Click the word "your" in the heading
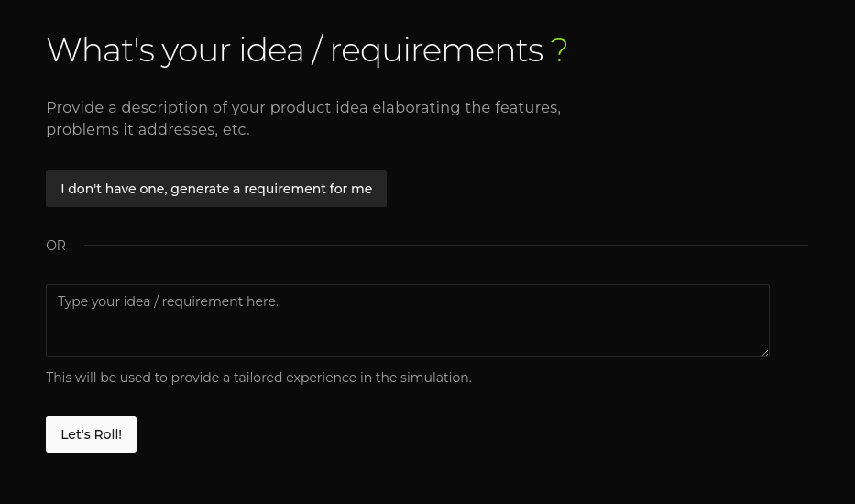Viewport: 855px width, 504px height. 196,50
